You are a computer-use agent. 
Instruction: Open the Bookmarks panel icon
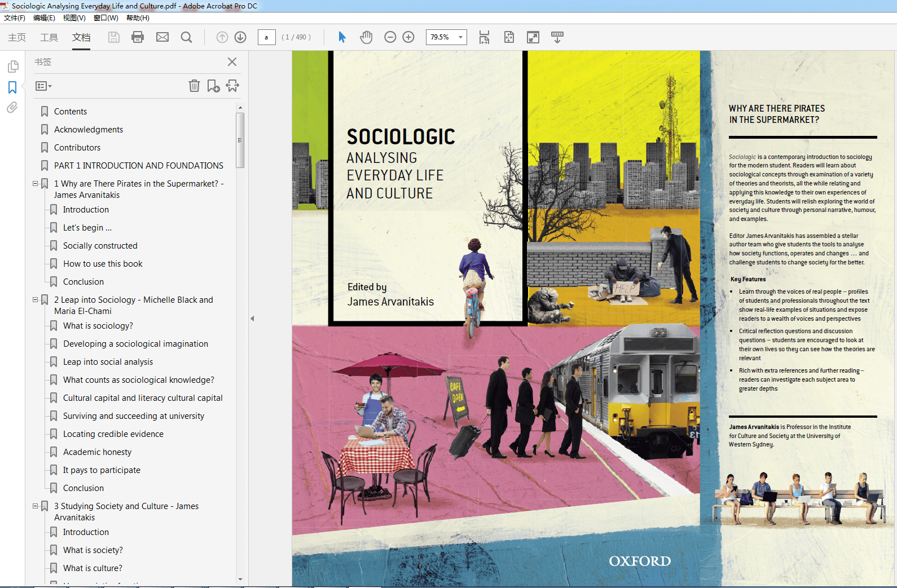[x=12, y=87]
